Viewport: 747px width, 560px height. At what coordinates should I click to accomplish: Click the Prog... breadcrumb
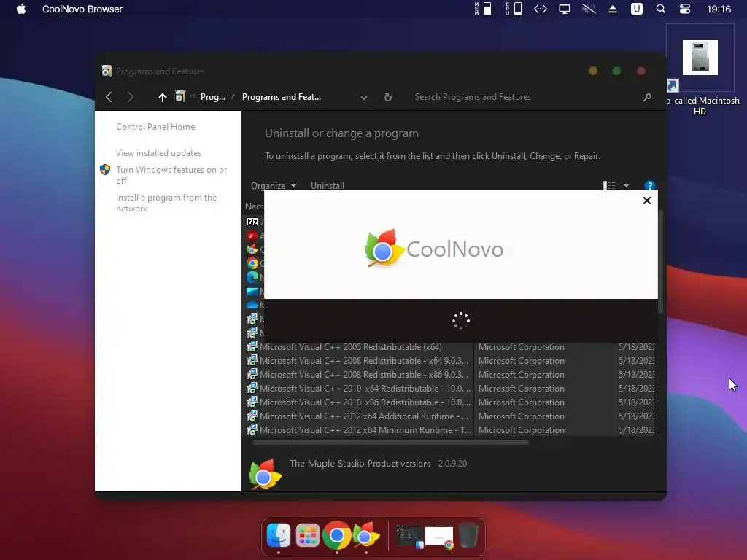(x=213, y=97)
